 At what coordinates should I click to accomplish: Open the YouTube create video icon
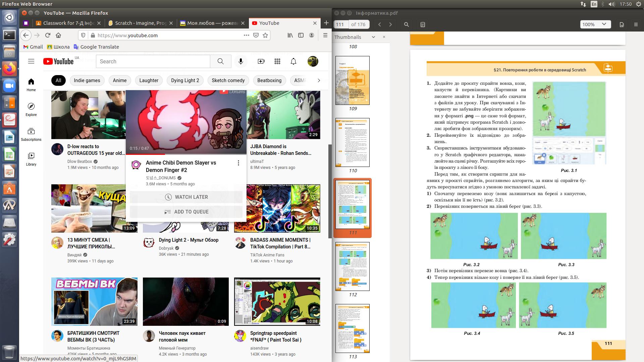tap(261, 61)
